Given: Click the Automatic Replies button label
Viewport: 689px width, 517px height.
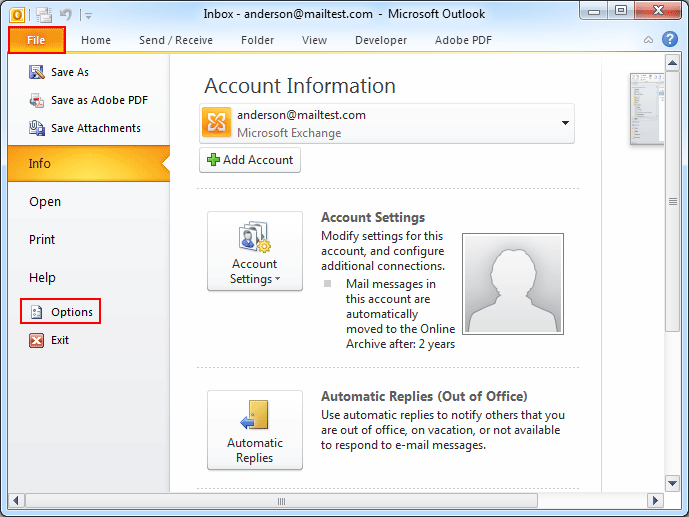Looking at the screenshot, I should (x=255, y=450).
